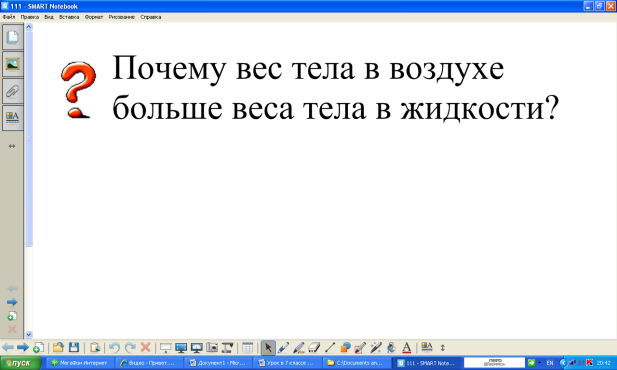Select the Creative Pen tool
Screen dimensions: 617x370
pyautogui.click(x=299, y=348)
